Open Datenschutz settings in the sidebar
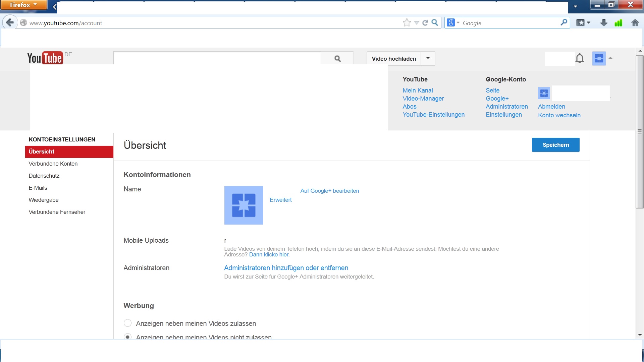The height and width of the screenshot is (362, 644). click(44, 176)
